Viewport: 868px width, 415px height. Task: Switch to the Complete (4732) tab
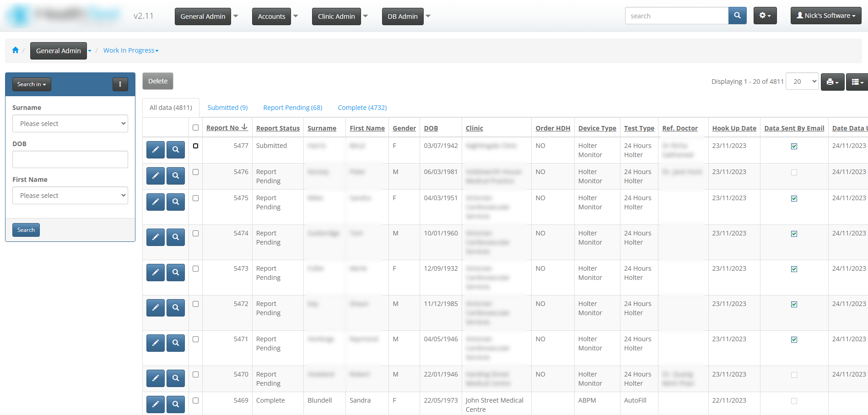click(362, 107)
